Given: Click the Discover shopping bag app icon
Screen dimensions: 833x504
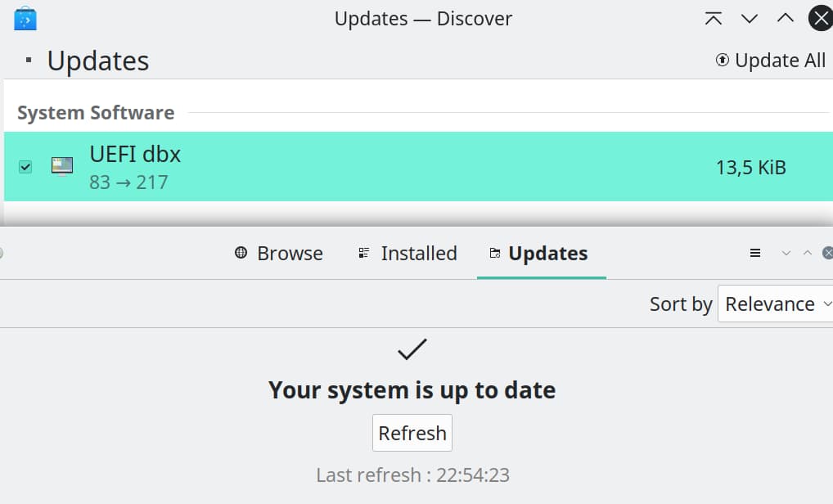Looking at the screenshot, I should click(x=25, y=19).
